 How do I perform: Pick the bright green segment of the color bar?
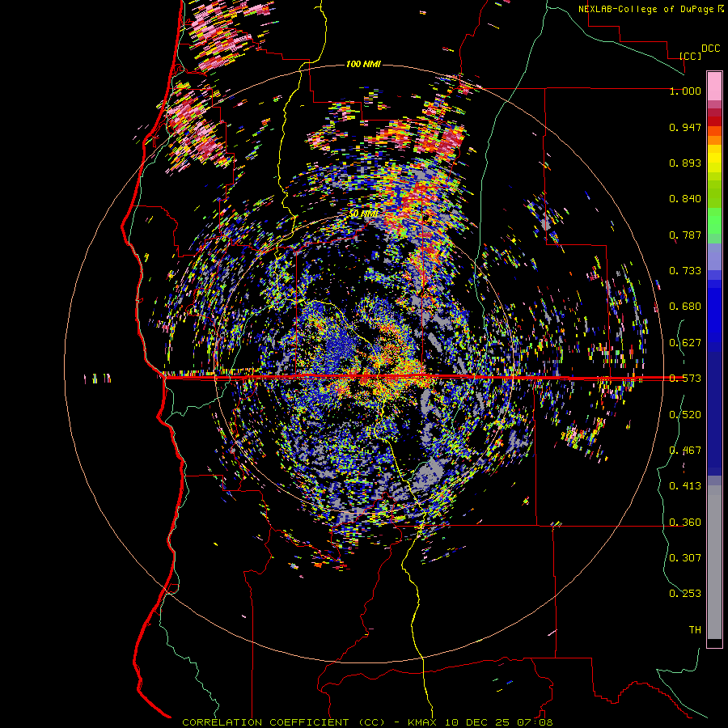click(714, 221)
